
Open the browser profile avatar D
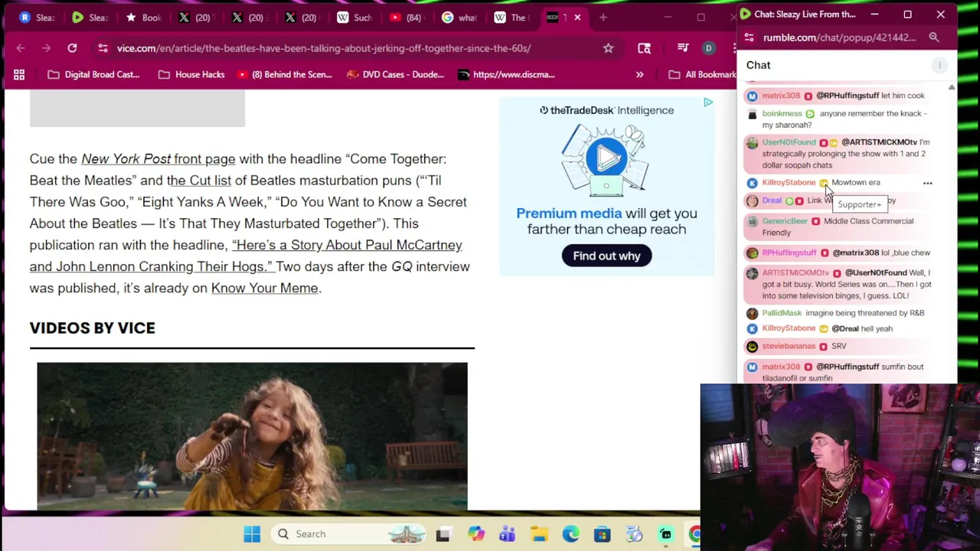(x=708, y=48)
